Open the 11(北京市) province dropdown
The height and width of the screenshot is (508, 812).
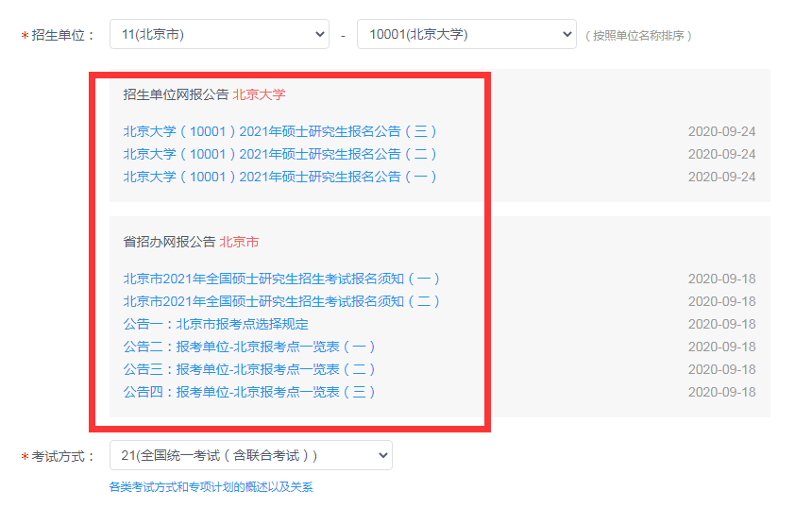pyautogui.click(x=219, y=34)
